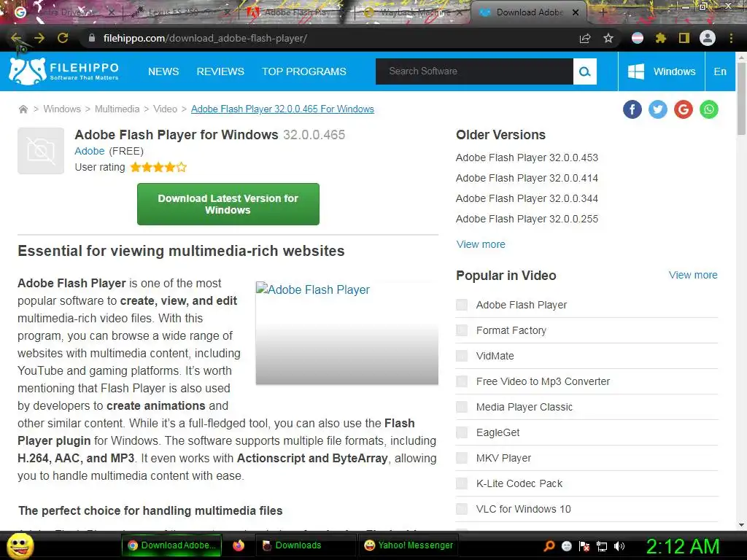Open older version 32.0.0.255
The height and width of the screenshot is (560, 747).
(x=527, y=219)
